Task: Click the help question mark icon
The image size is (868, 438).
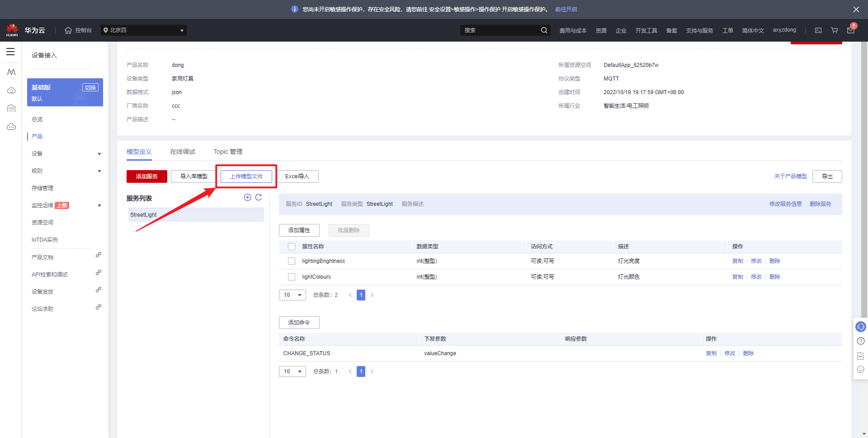Action: [x=861, y=341]
